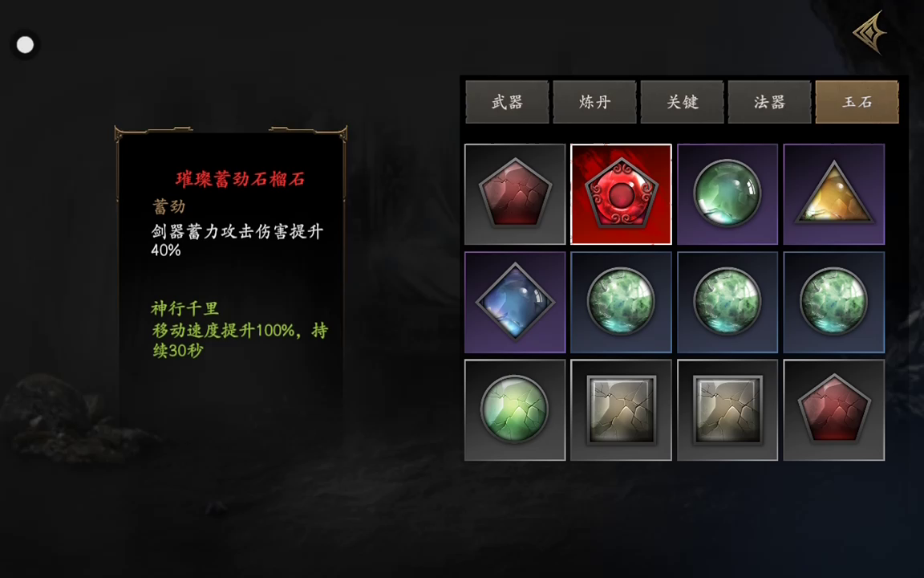The image size is (924, 578).
Task: Select the cracked red pentagon gem in top row
Action: (515, 194)
